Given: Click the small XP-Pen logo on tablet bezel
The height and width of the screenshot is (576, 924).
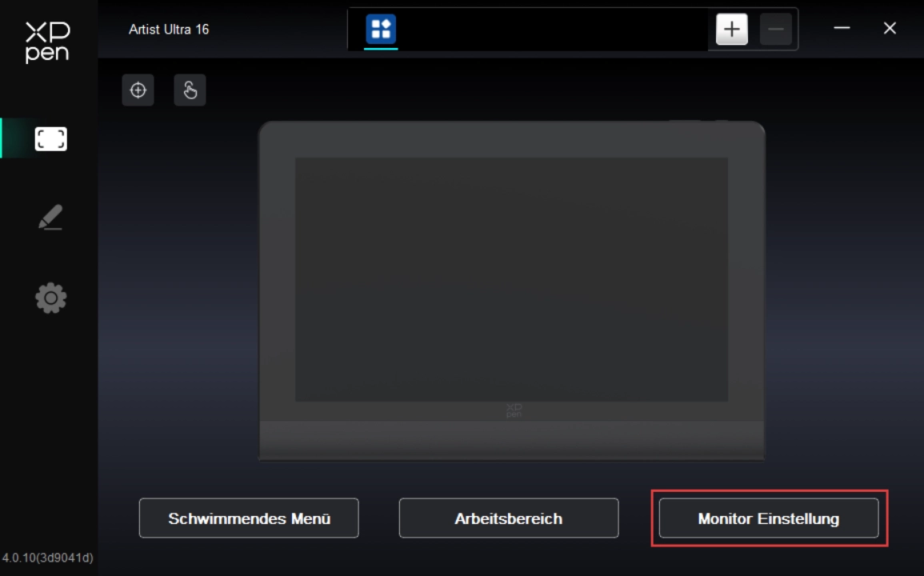Looking at the screenshot, I should point(513,410).
